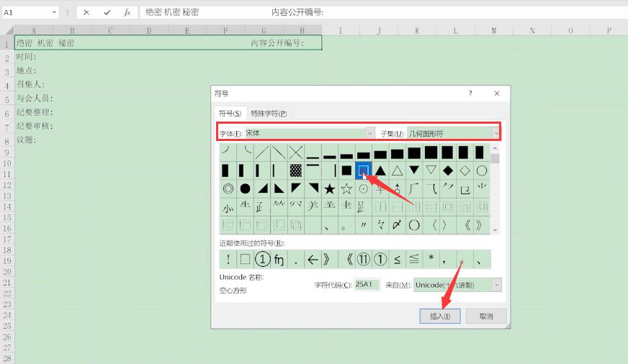Image resolution: width=628 pixels, height=364 pixels.
Task: Choose the hollow square □ in recently used symbols
Action: coord(245,259)
